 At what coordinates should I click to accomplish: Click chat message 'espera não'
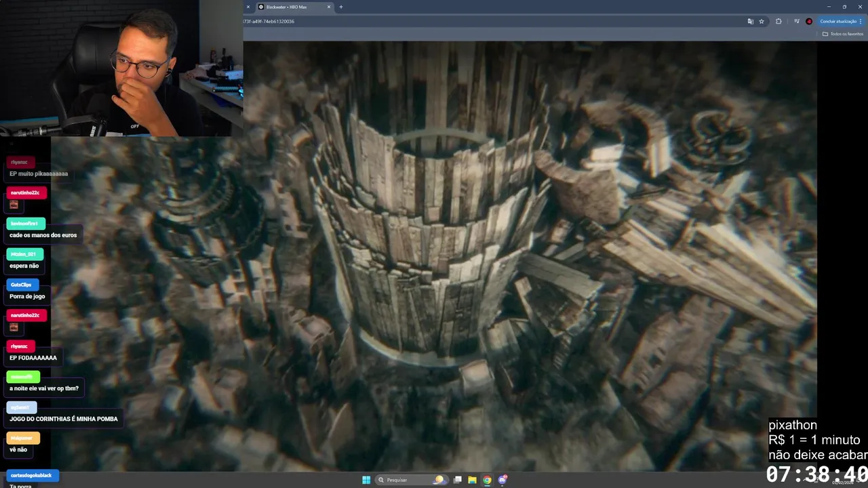(24, 266)
